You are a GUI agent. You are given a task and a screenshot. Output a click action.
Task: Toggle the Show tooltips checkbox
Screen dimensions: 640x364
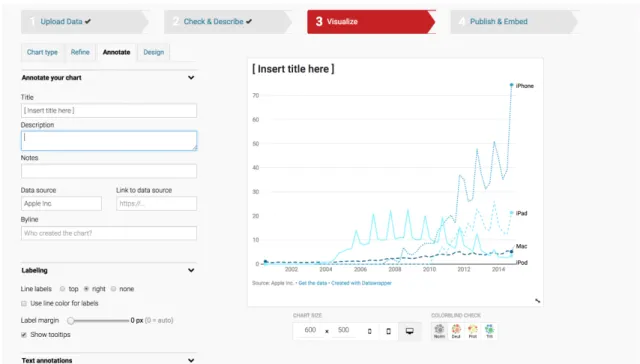24,335
